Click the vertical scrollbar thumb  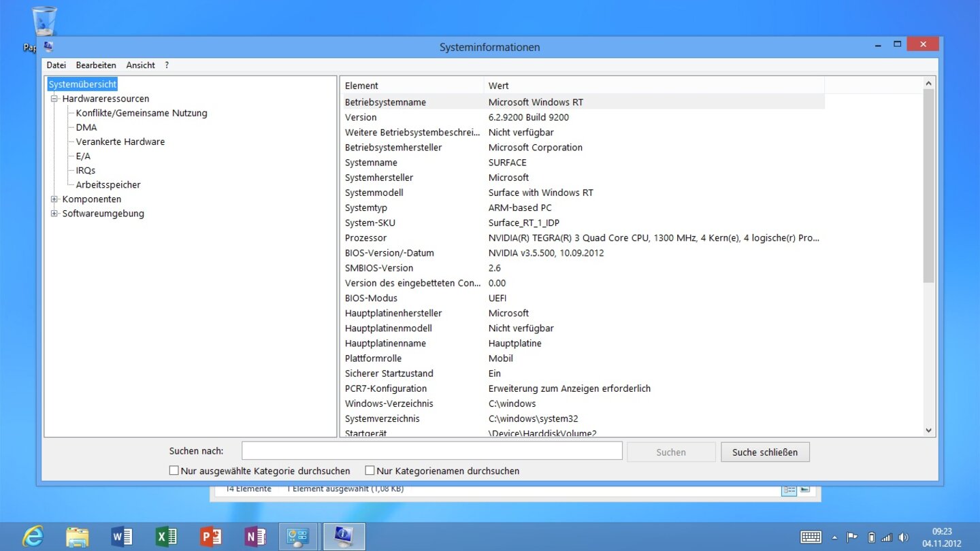[929, 186]
